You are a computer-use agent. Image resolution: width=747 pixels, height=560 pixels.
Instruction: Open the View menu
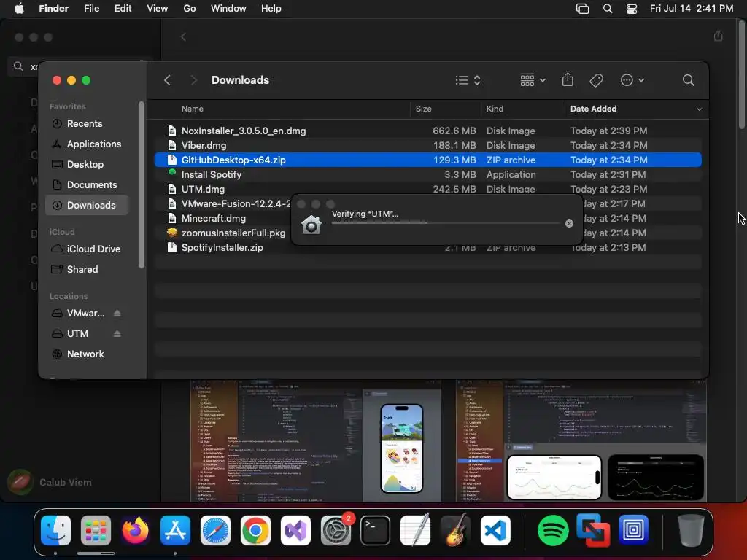[x=158, y=9]
